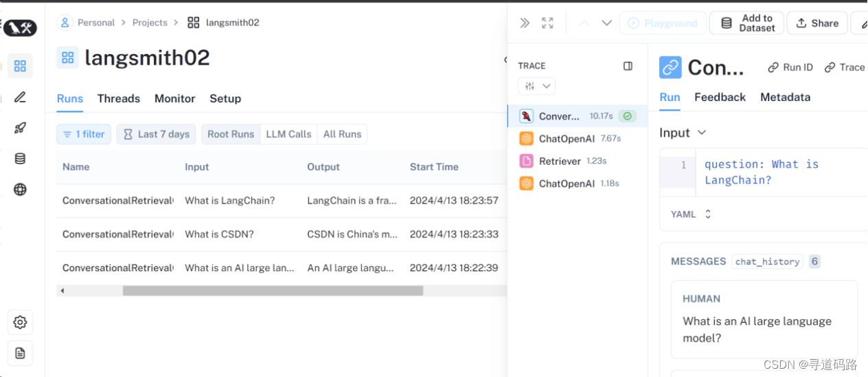This screenshot has height=377, width=868.
Task: Open the Last 7 days time range
Action: click(156, 134)
